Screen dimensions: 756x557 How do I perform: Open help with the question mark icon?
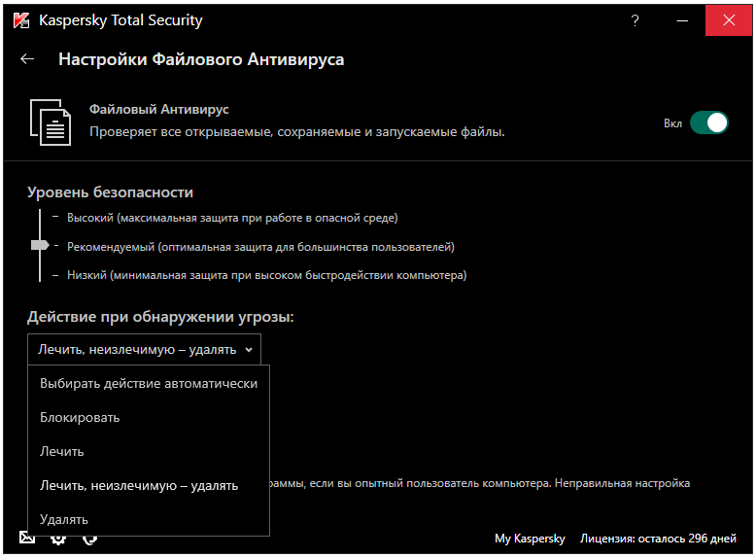click(x=635, y=19)
